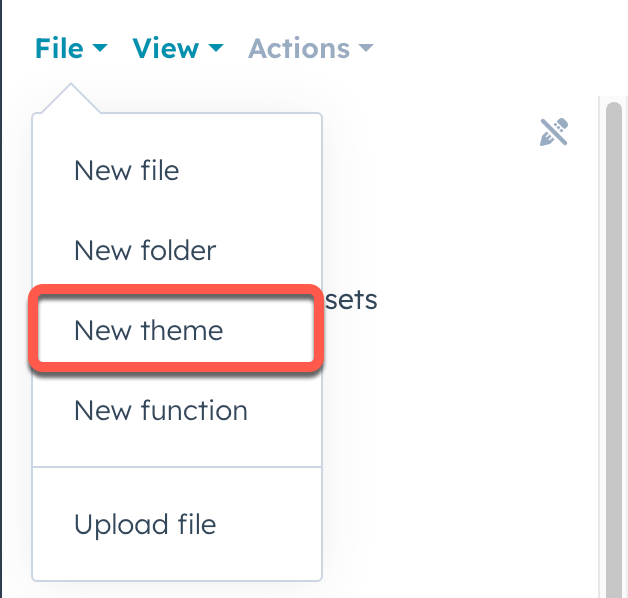Image resolution: width=628 pixels, height=598 pixels.
Task: Click the option below the menu divider
Action: (x=145, y=523)
